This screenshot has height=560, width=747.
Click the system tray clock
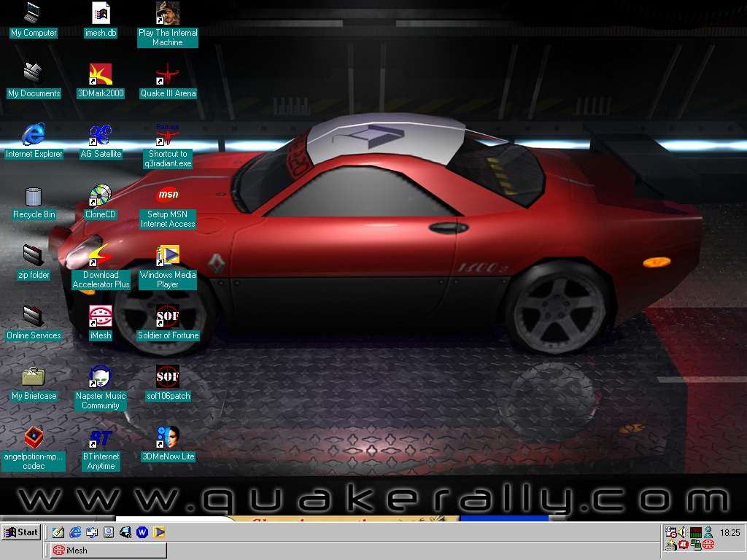click(729, 534)
